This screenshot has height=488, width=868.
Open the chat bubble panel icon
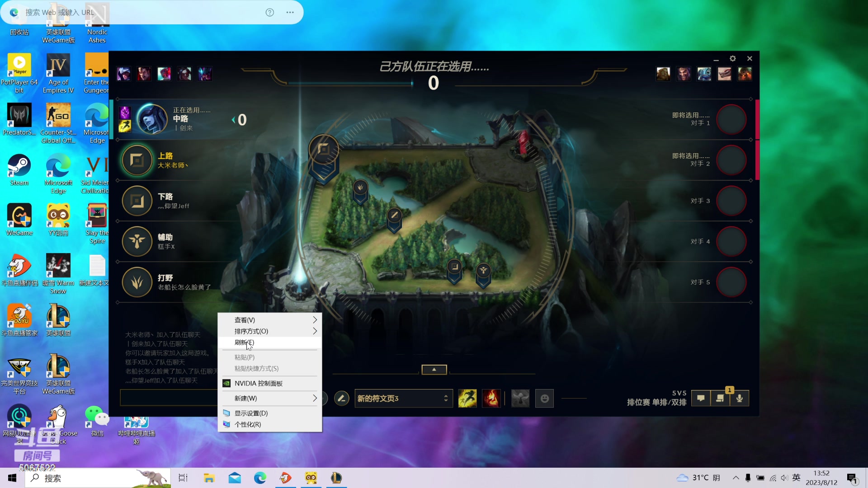click(x=701, y=398)
